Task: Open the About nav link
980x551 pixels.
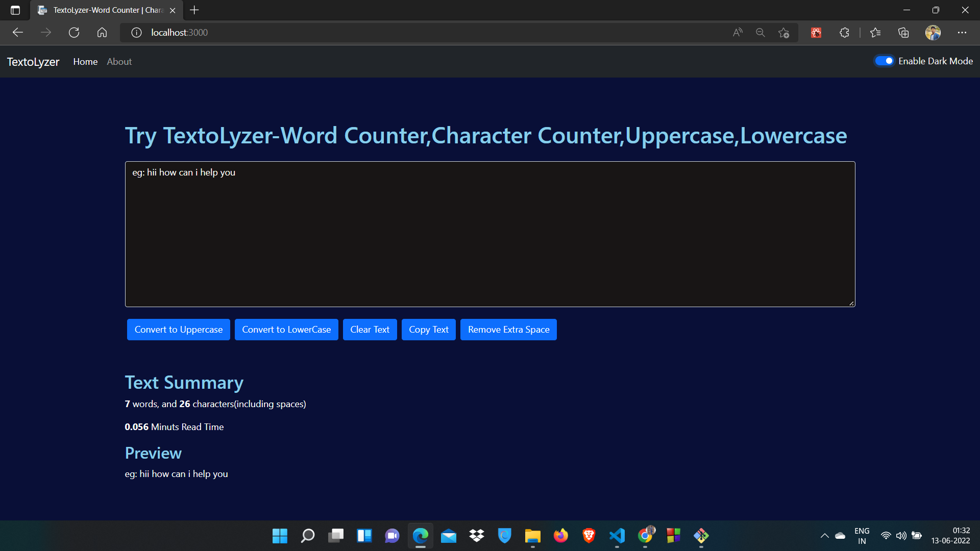Action: 119,62
